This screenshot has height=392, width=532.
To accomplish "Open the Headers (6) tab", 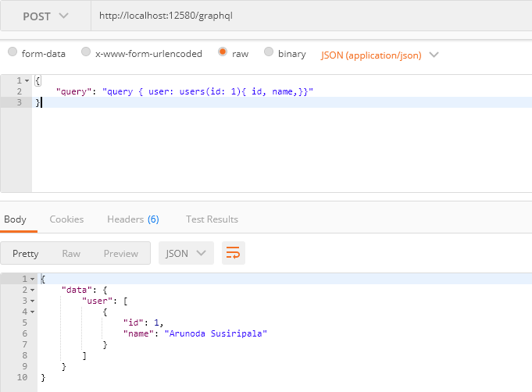I will [x=133, y=219].
